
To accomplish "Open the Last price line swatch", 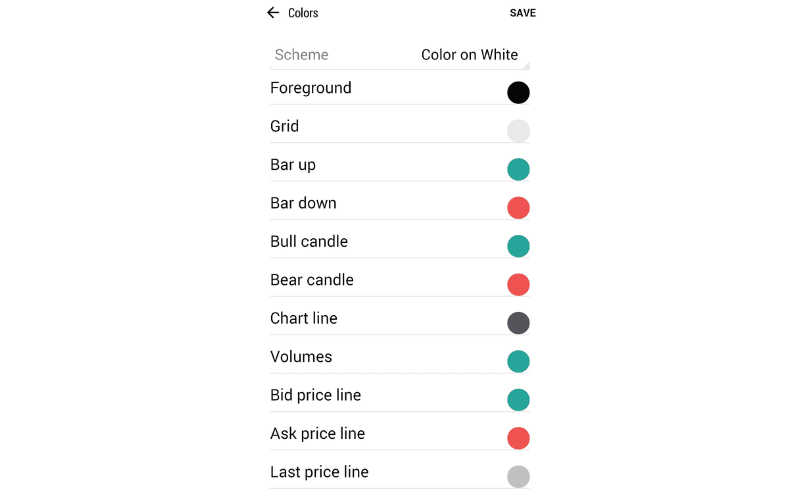I will tap(518, 476).
